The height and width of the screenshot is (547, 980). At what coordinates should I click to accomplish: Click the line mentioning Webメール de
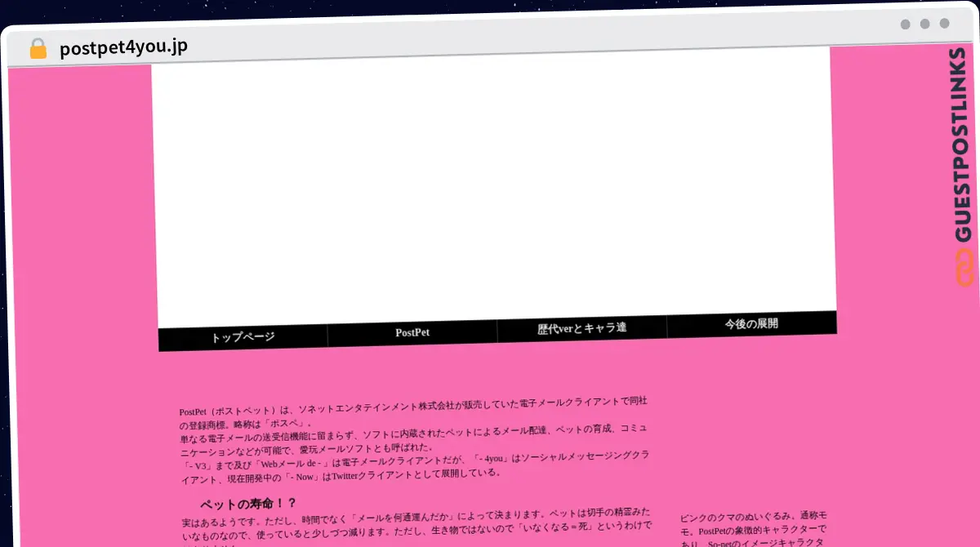[412, 460]
